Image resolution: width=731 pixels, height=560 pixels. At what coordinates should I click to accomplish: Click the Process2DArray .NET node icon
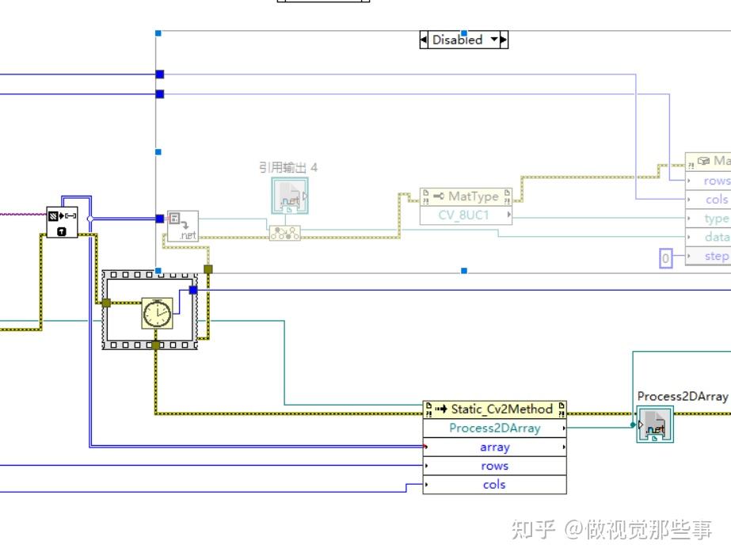click(x=655, y=425)
